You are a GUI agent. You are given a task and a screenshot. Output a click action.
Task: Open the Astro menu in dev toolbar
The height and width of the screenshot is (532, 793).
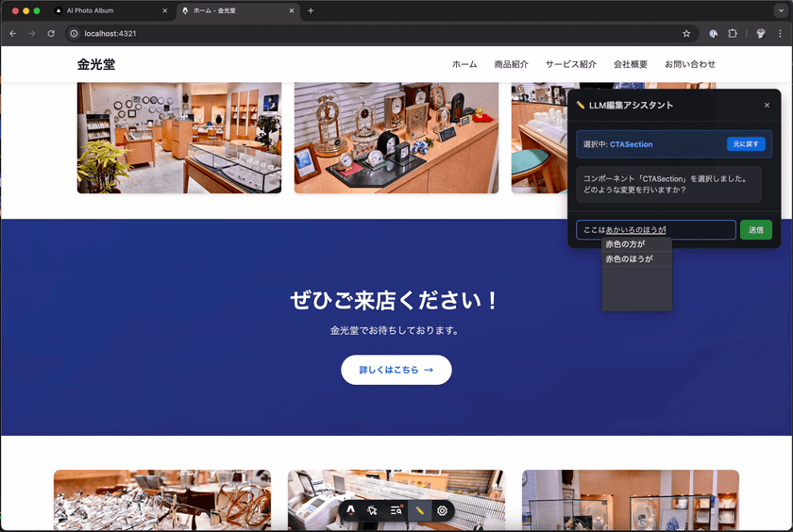point(350,510)
